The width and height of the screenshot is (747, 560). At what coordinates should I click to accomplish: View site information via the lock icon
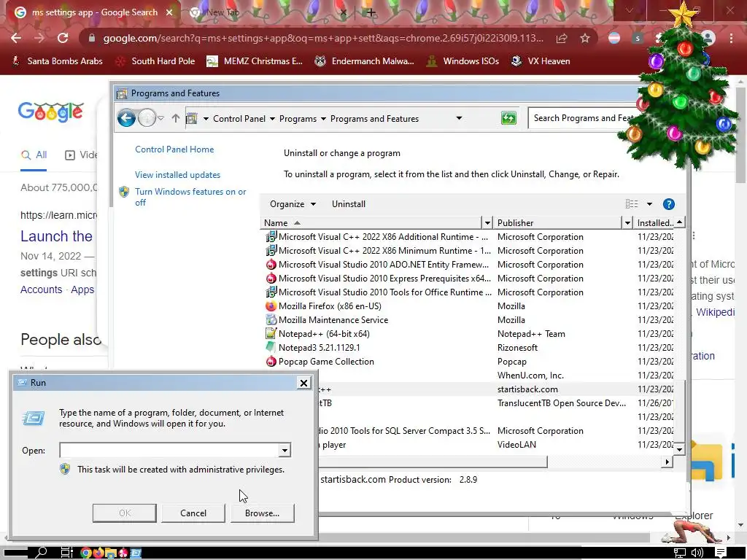tap(92, 38)
